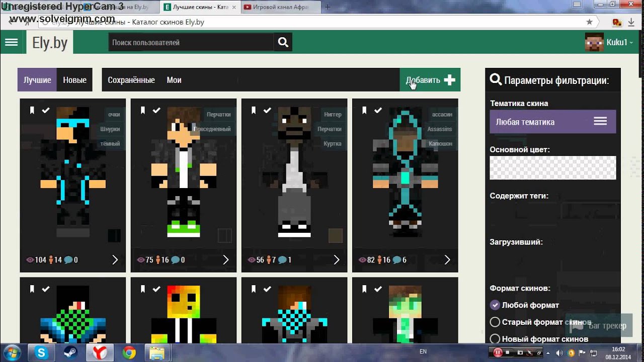
Task: Open the volume speaker tray icon
Action: 560,352
